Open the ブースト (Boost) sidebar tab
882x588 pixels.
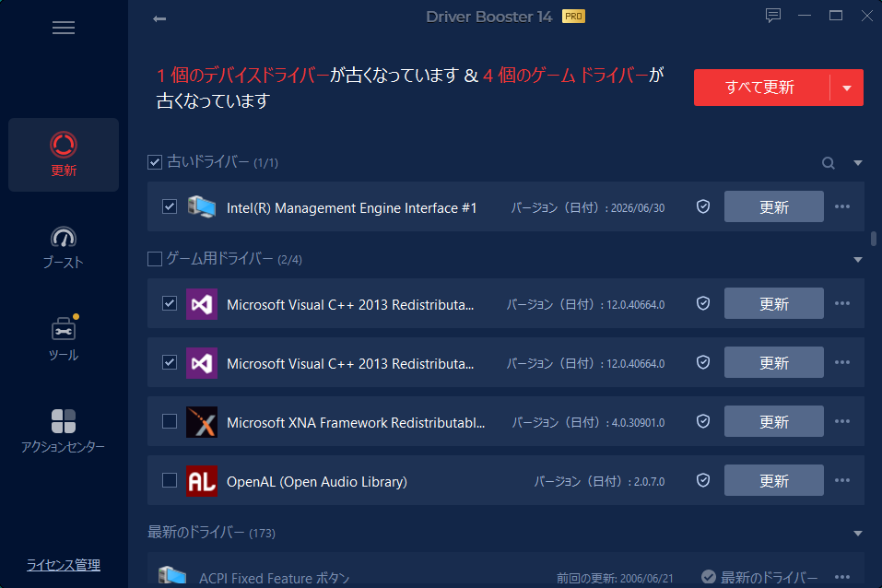(64, 248)
